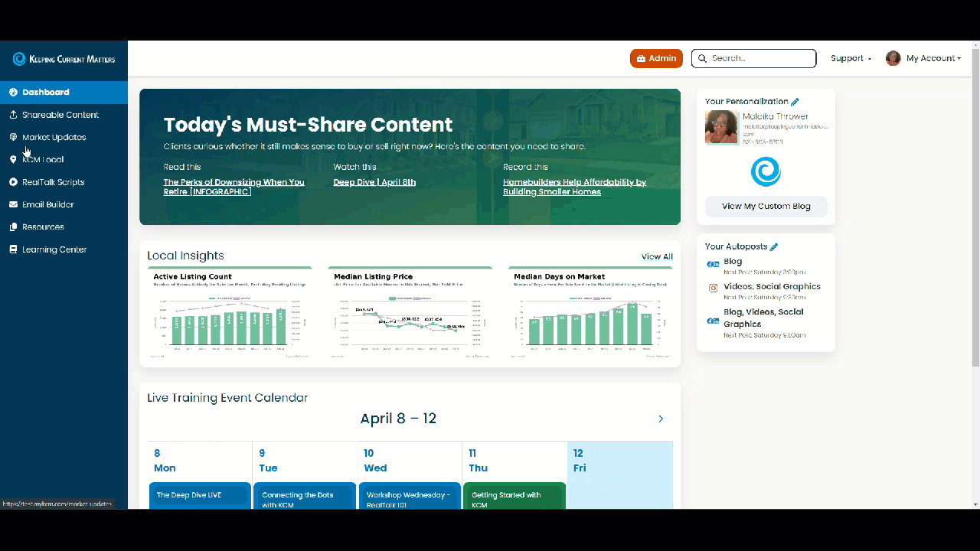This screenshot has width=980, height=551.
Task: Click the social icon beside Blog, Videos, Social Graphics
Action: [x=713, y=321]
